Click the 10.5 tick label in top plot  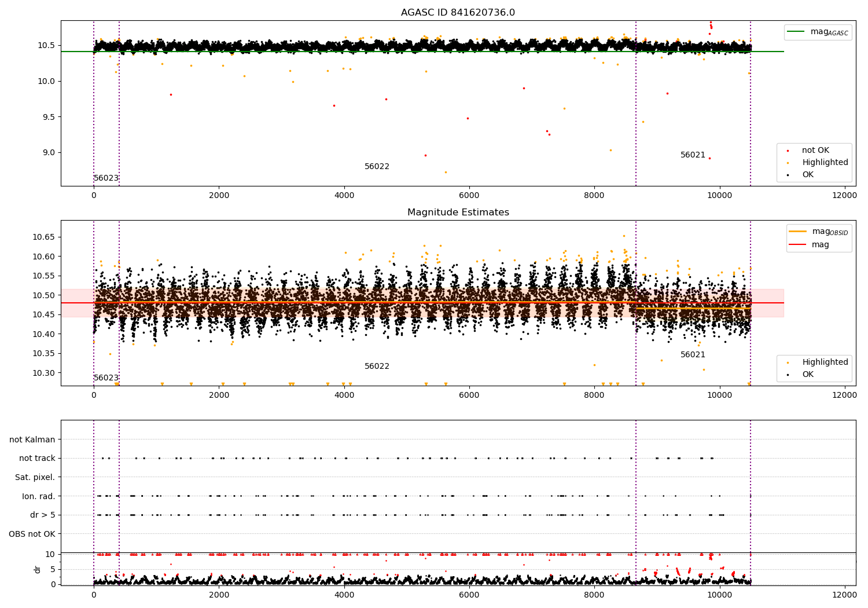tap(46, 46)
